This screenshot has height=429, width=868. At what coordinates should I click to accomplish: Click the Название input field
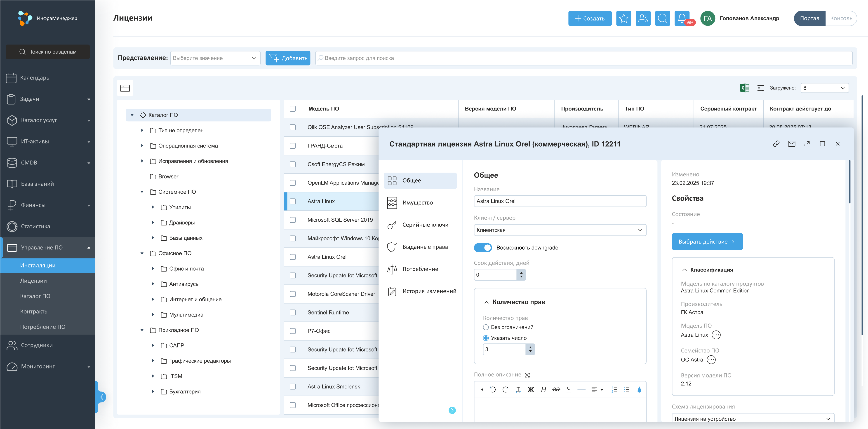click(560, 201)
